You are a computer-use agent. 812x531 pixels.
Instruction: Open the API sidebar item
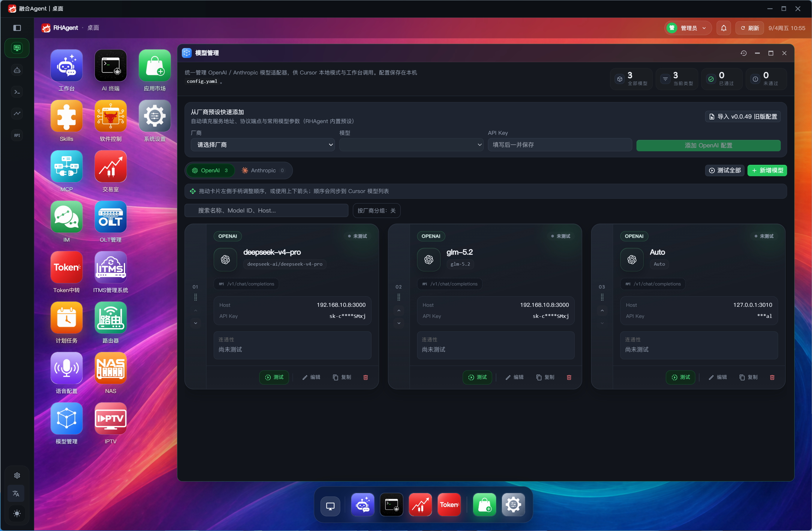pos(17,135)
